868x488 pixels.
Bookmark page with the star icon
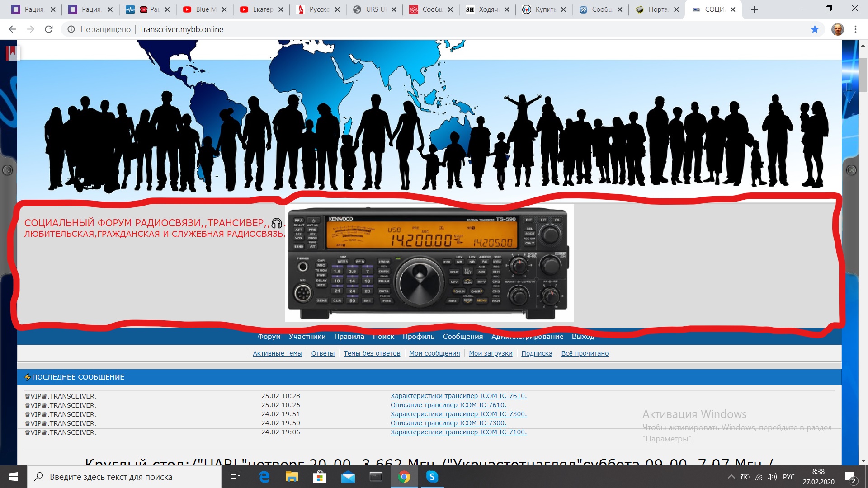coord(815,29)
